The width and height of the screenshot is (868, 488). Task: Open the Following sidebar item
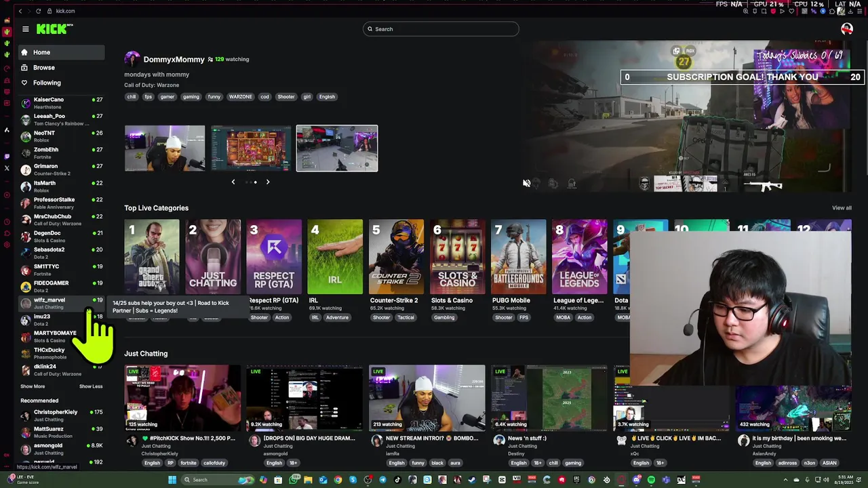[61, 83]
